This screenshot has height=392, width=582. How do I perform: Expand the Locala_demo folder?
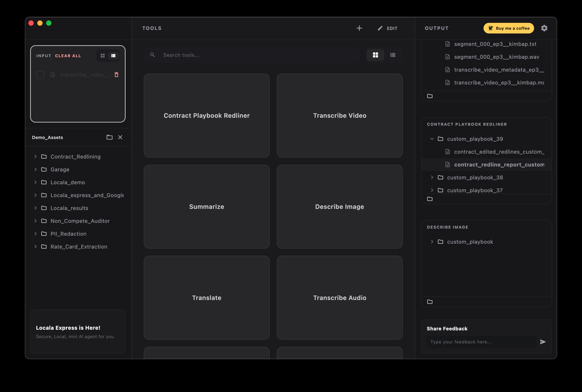pyautogui.click(x=35, y=182)
